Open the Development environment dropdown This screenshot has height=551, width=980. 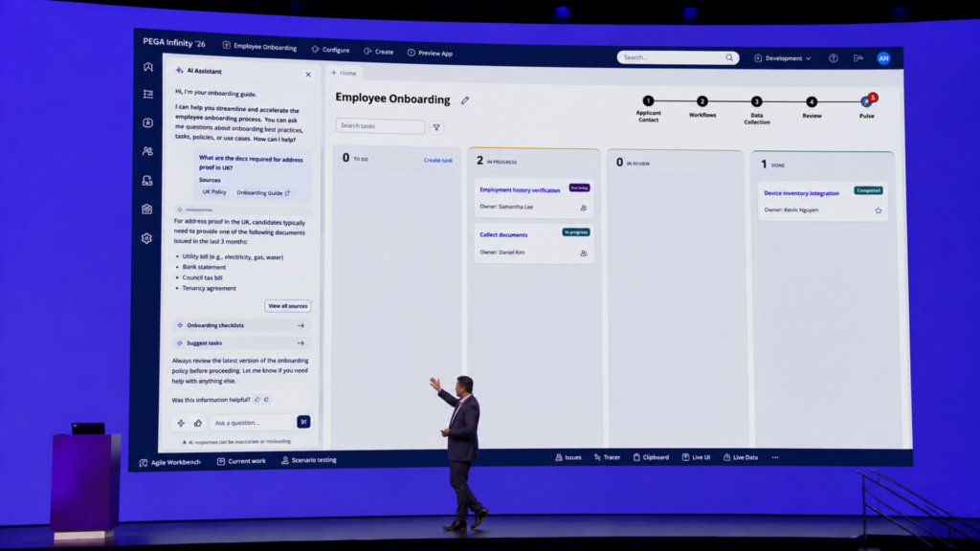click(783, 58)
